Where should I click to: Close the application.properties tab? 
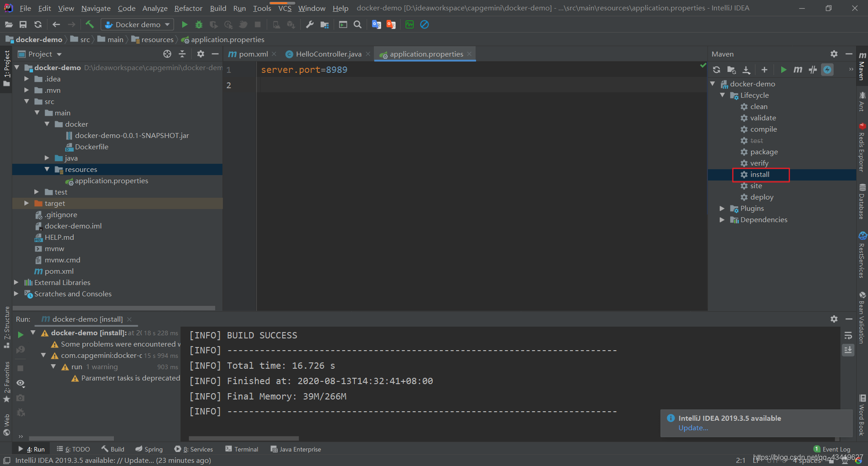pyautogui.click(x=470, y=54)
